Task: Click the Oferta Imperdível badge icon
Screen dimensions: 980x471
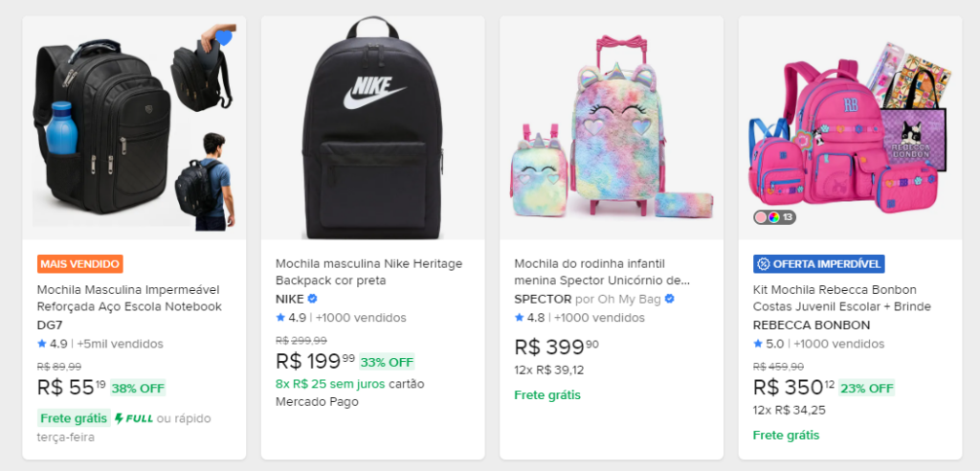Action: pyautogui.click(x=764, y=263)
